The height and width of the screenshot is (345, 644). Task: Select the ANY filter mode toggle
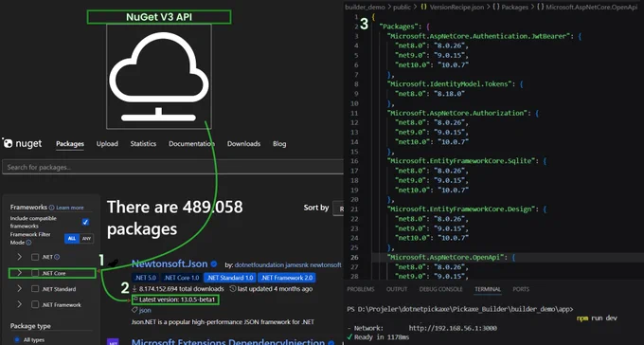87,239
